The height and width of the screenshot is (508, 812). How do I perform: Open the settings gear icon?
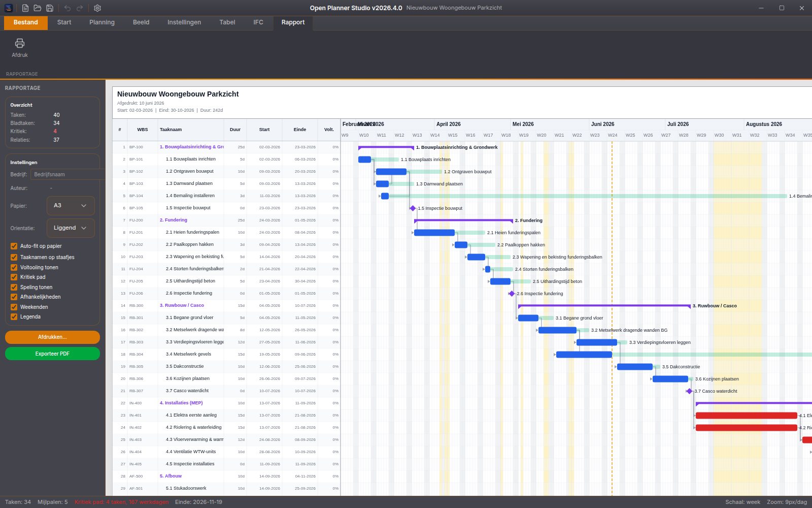coord(97,8)
